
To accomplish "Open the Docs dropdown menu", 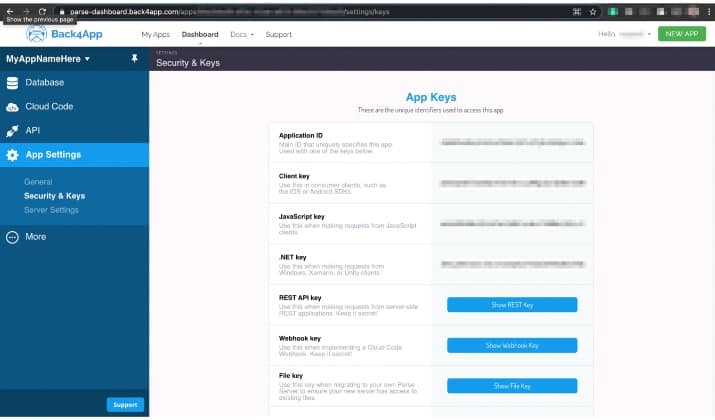I will point(242,34).
